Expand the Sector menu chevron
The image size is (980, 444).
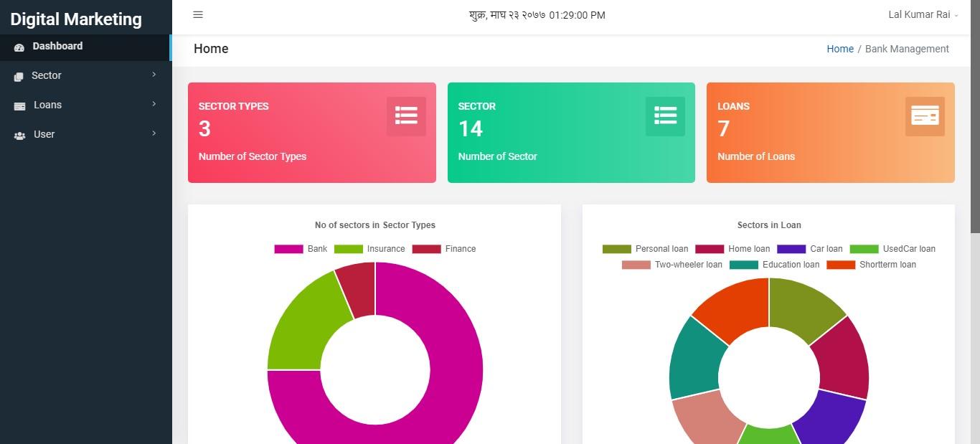[154, 75]
